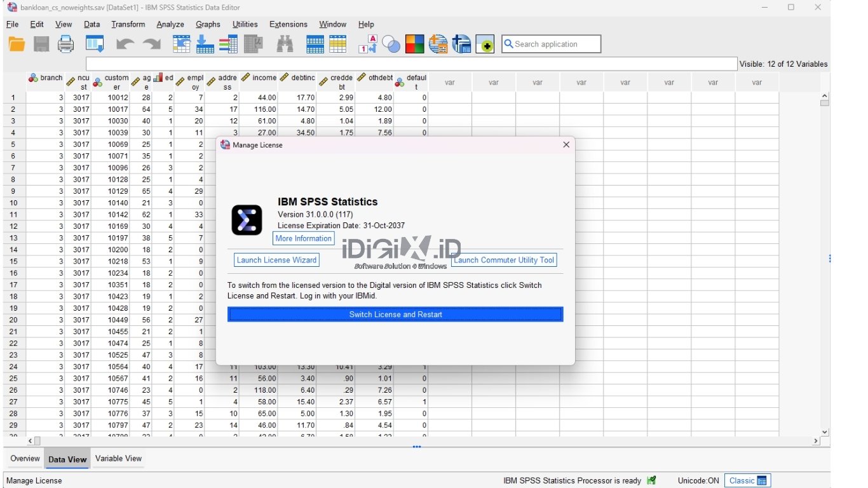
Task: Select the Data View tab
Action: (x=67, y=459)
